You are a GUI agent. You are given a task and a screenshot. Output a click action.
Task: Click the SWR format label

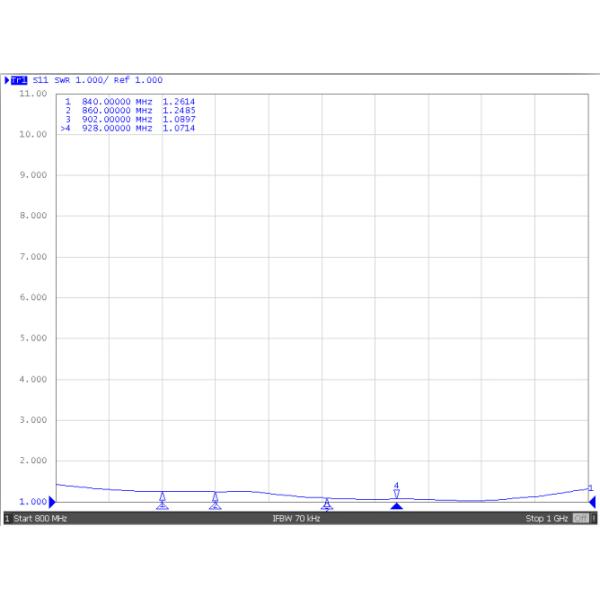62,80
